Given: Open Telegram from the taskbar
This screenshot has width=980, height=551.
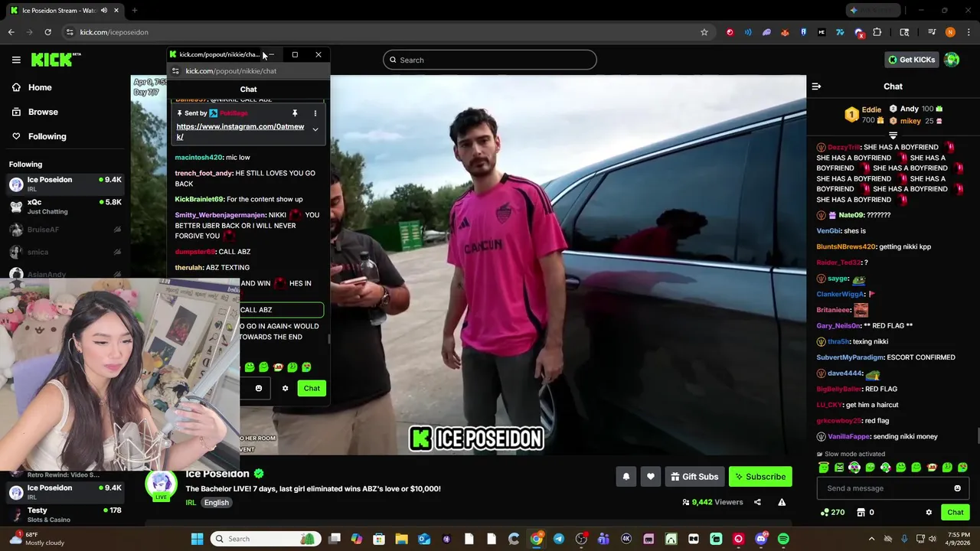Looking at the screenshot, I should click(x=559, y=539).
